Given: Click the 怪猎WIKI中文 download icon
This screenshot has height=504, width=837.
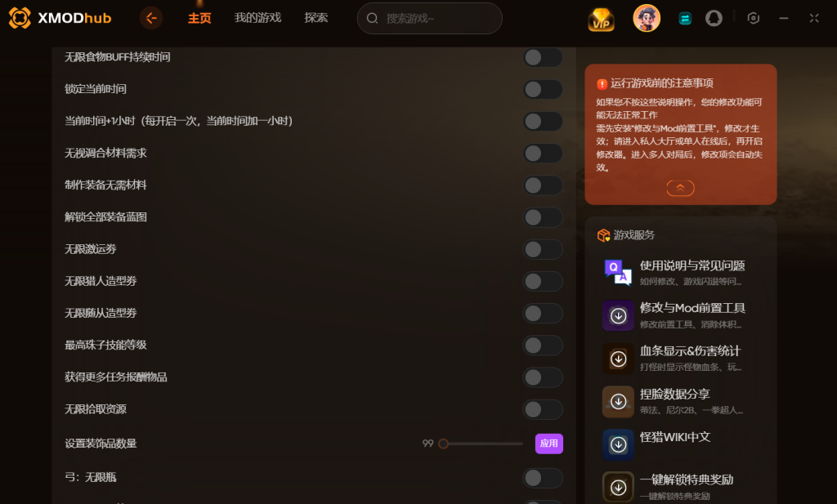Looking at the screenshot, I should tap(618, 444).
